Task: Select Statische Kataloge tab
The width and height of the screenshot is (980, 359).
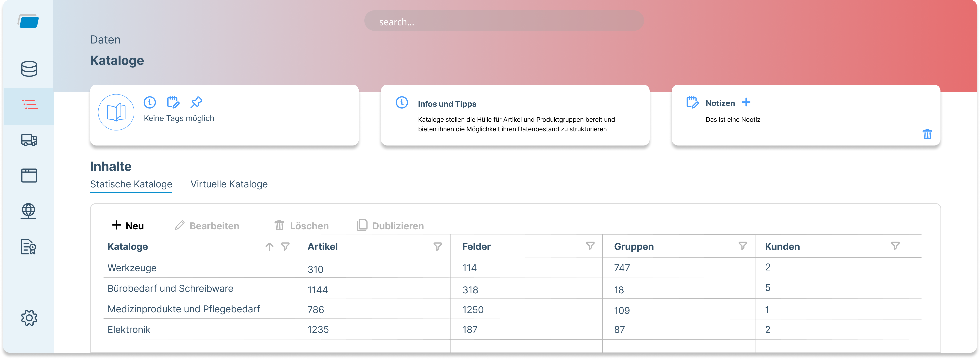Action: pyautogui.click(x=131, y=184)
